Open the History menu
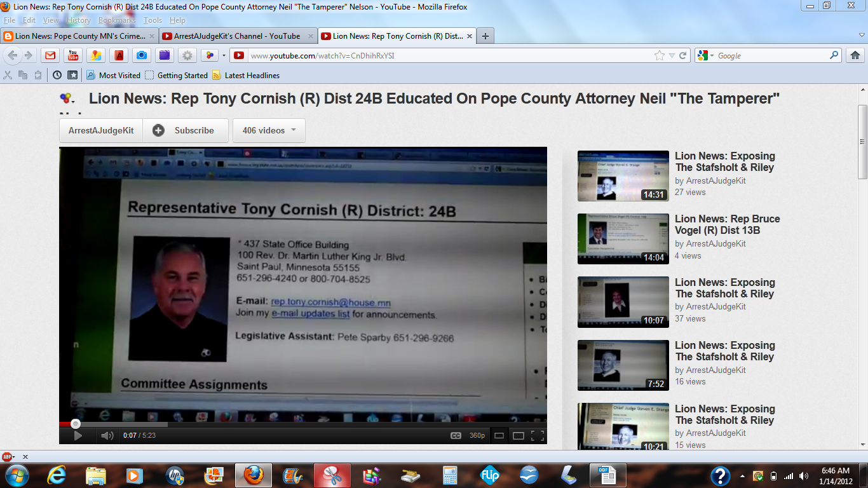 point(79,20)
